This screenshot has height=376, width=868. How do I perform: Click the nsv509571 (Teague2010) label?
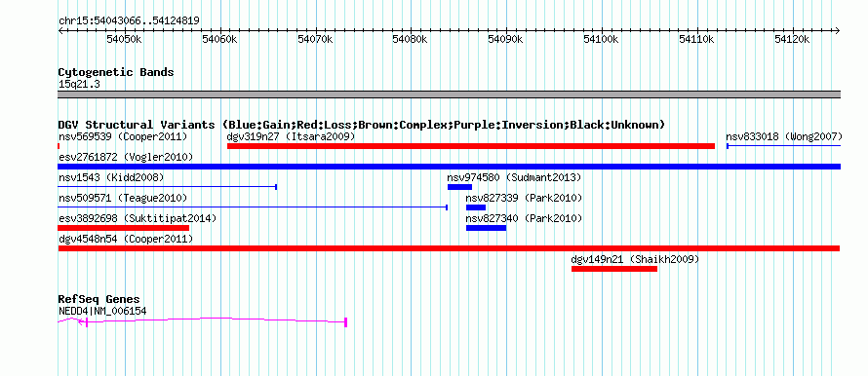coord(123,198)
